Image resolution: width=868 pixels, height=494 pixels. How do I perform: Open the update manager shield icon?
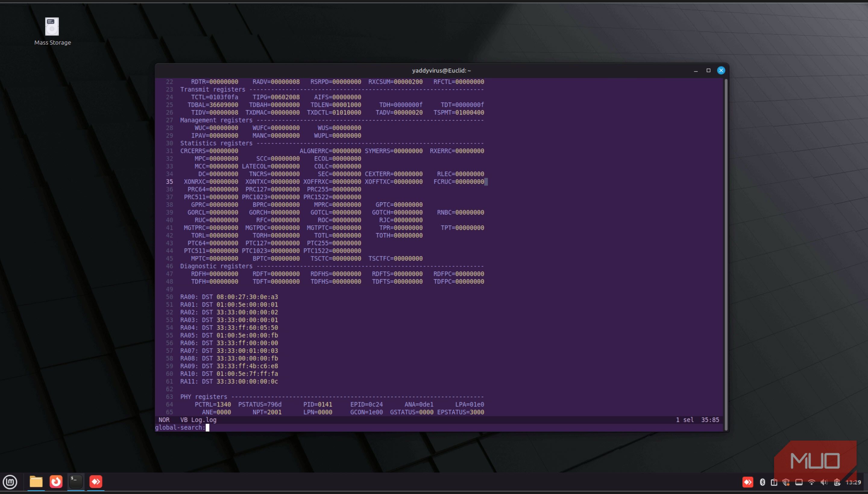[786, 482]
